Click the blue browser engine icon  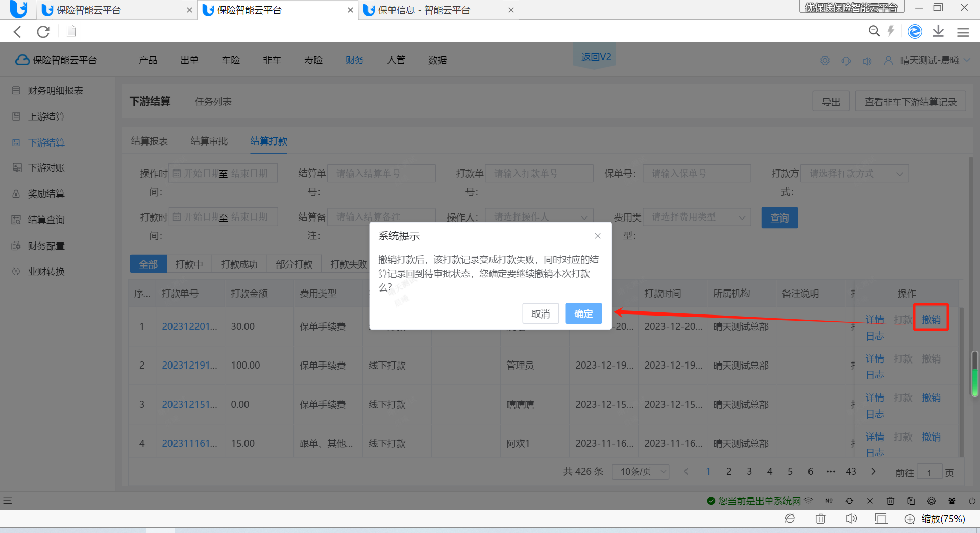coord(915,31)
